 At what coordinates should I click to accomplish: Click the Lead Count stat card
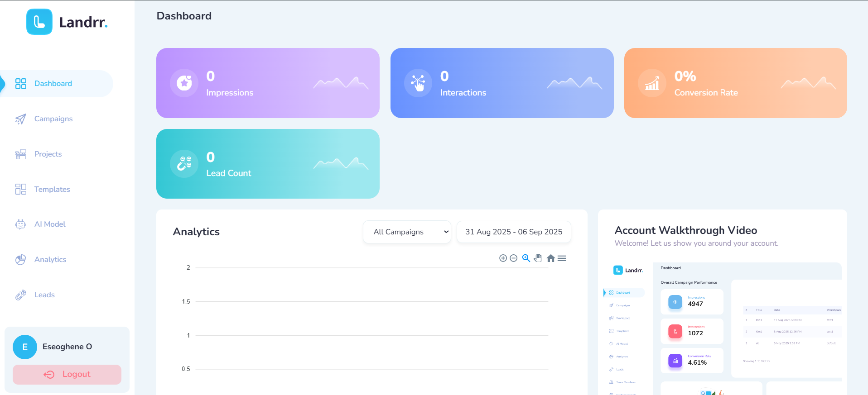268,164
